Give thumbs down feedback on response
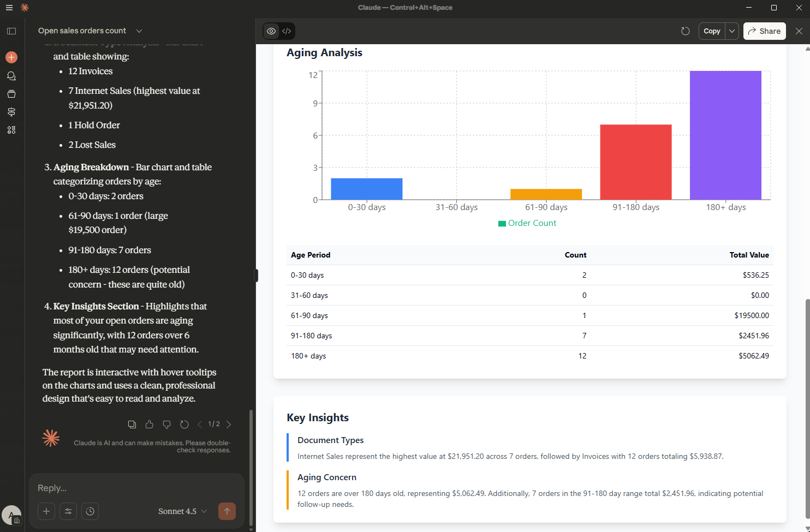The height and width of the screenshot is (532, 810). click(167, 425)
